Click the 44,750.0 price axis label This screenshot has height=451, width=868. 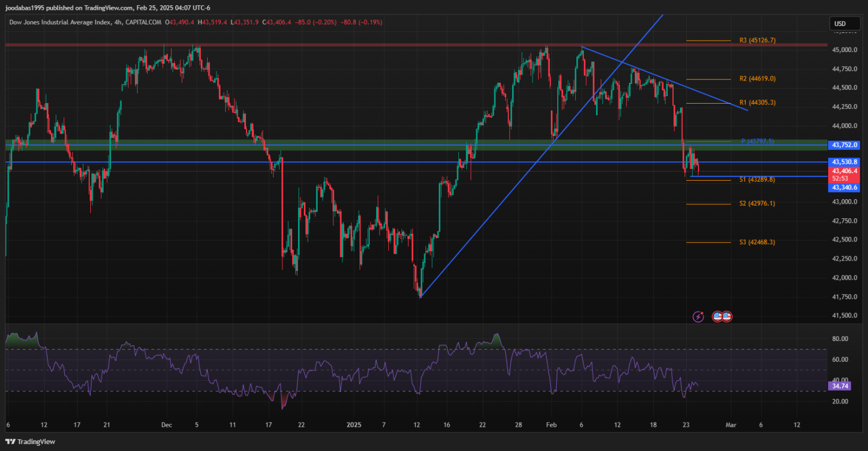point(845,69)
